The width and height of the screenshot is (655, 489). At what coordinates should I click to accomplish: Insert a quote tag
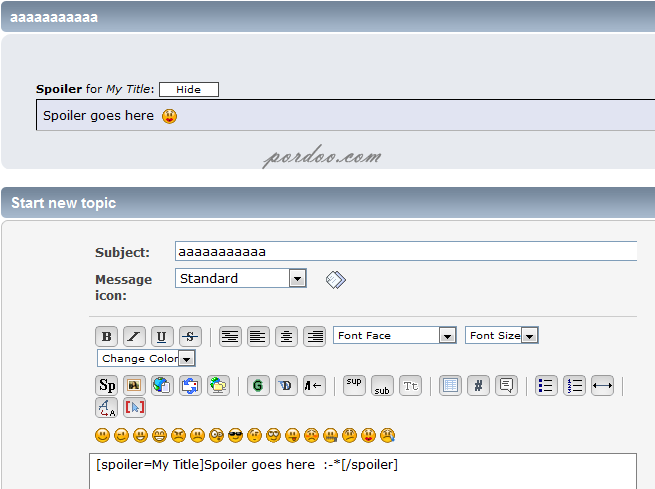[x=506, y=385]
